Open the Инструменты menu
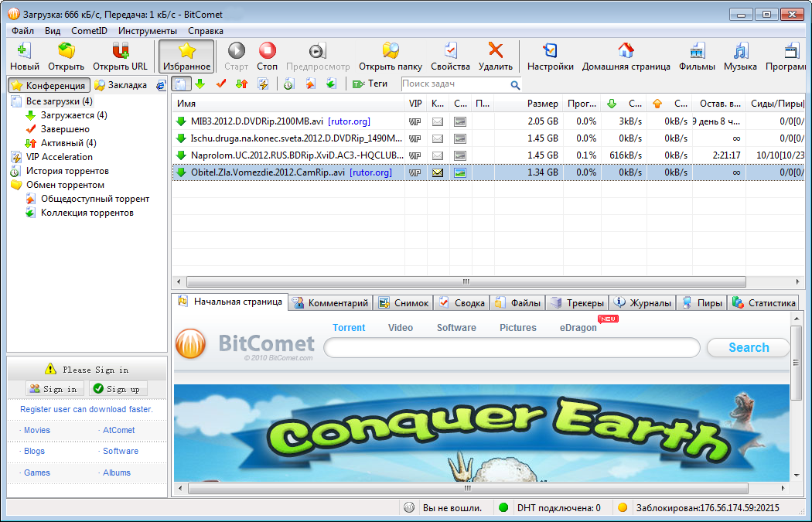The height and width of the screenshot is (522, 812). [x=148, y=31]
